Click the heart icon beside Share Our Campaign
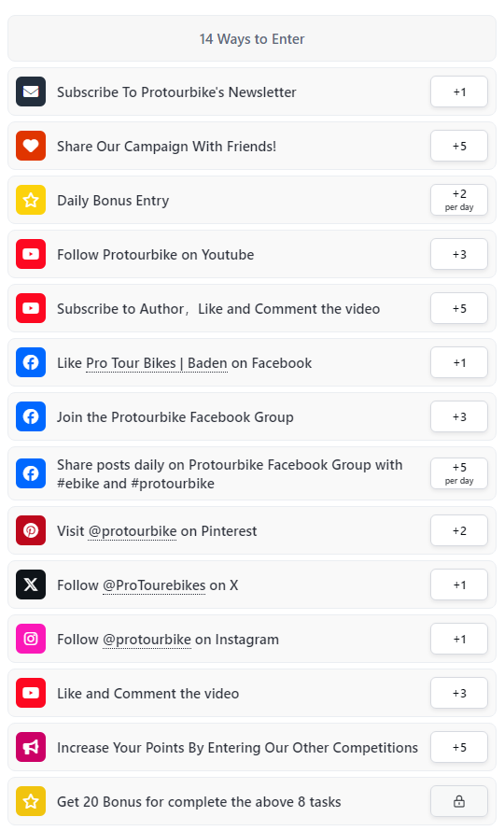This screenshot has height=831, width=504. (31, 146)
